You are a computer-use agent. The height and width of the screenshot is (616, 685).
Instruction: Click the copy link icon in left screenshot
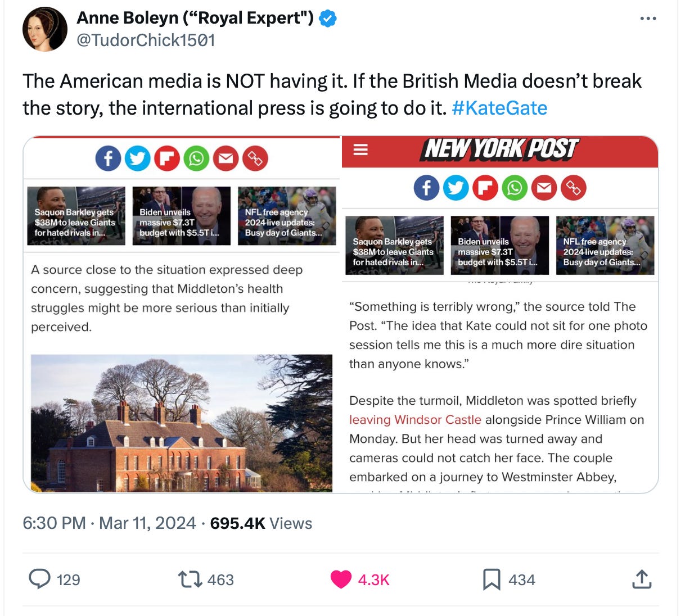pos(255,158)
